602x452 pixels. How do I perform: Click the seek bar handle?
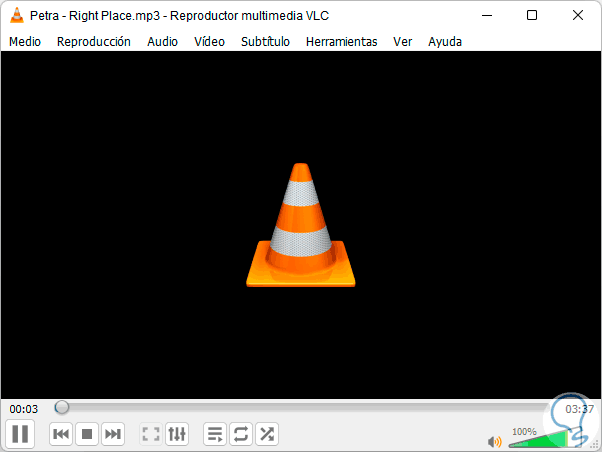click(61, 407)
